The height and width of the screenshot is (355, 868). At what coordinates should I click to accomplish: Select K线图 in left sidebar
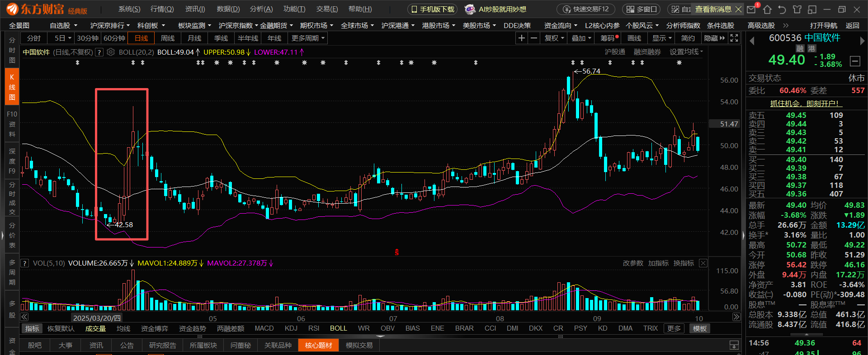click(12, 87)
